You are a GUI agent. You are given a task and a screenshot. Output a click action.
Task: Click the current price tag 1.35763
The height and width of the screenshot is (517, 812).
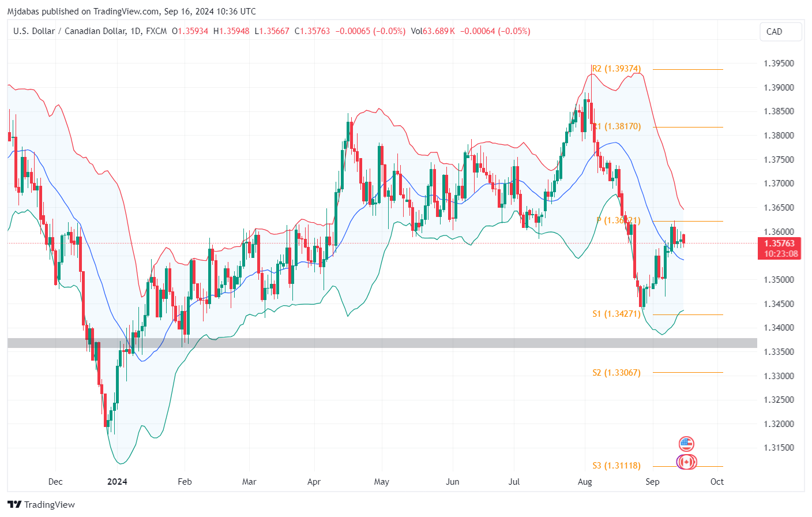click(780, 243)
